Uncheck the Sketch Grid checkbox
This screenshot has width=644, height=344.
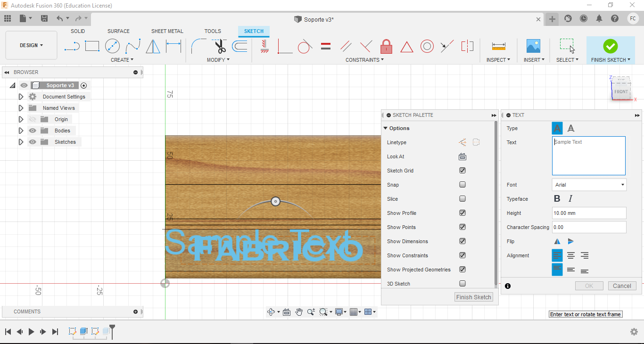point(462,171)
